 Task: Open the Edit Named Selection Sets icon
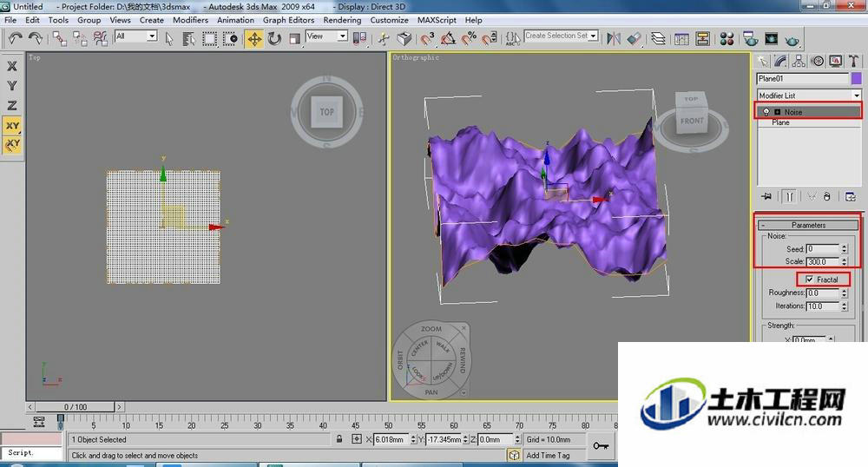pyautogui.click(x=513, y=38)
